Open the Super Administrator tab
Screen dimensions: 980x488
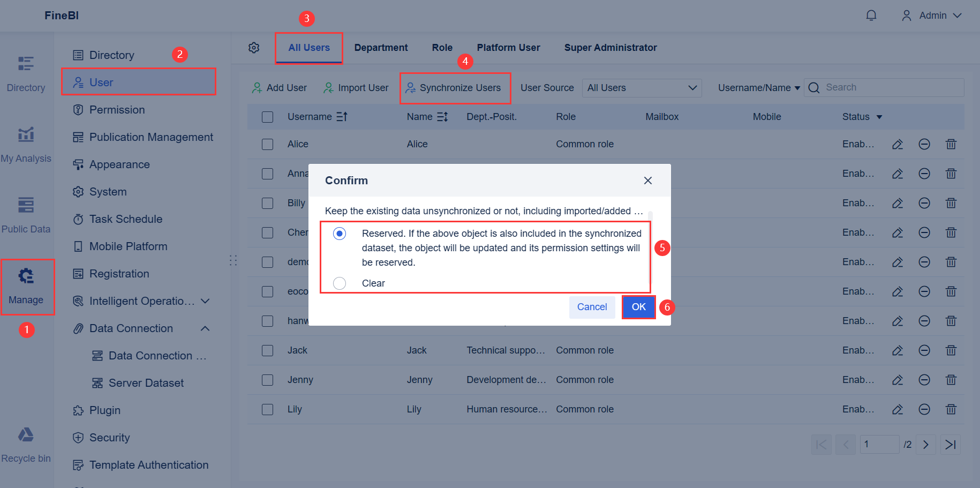point(610,48)
